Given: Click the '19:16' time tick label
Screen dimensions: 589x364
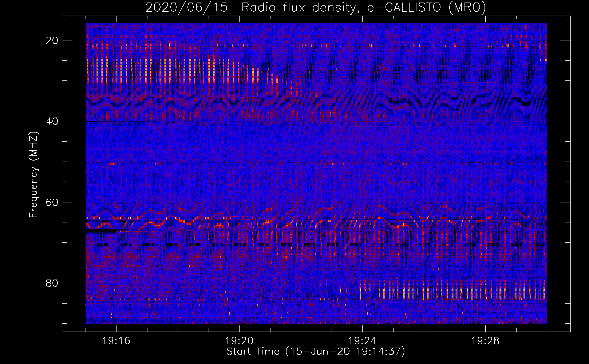Looking at the screenshot, I should (x=116, y=341).
